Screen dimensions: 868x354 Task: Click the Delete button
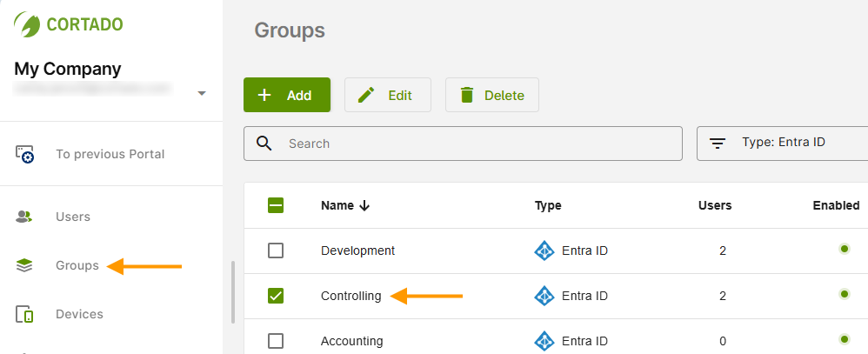[x=492, y=95]
